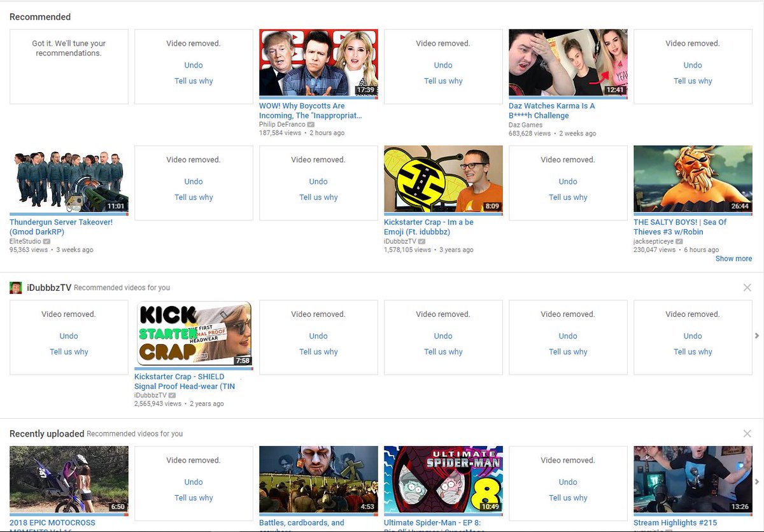This screenshot has width=764, height=532.
Task: Click 'Tell us why' between Motocross and Battles videos
Action: [x=194, y=498]
